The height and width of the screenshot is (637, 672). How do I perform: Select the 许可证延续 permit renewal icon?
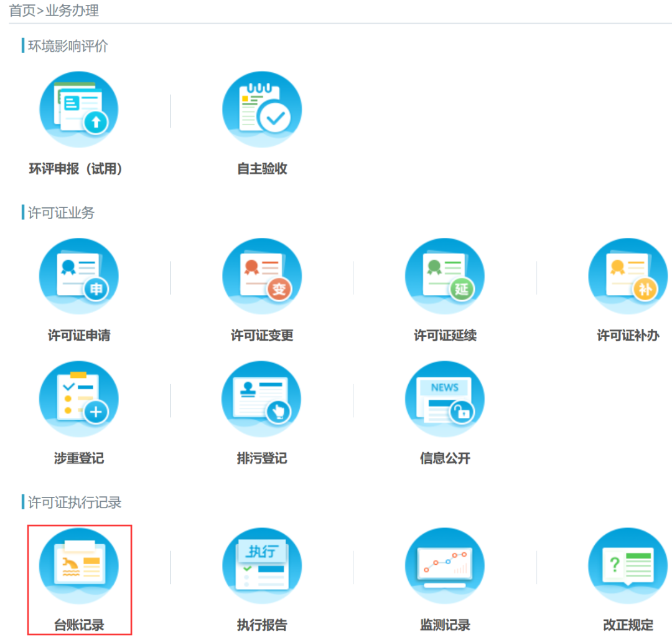coord(445,276)
